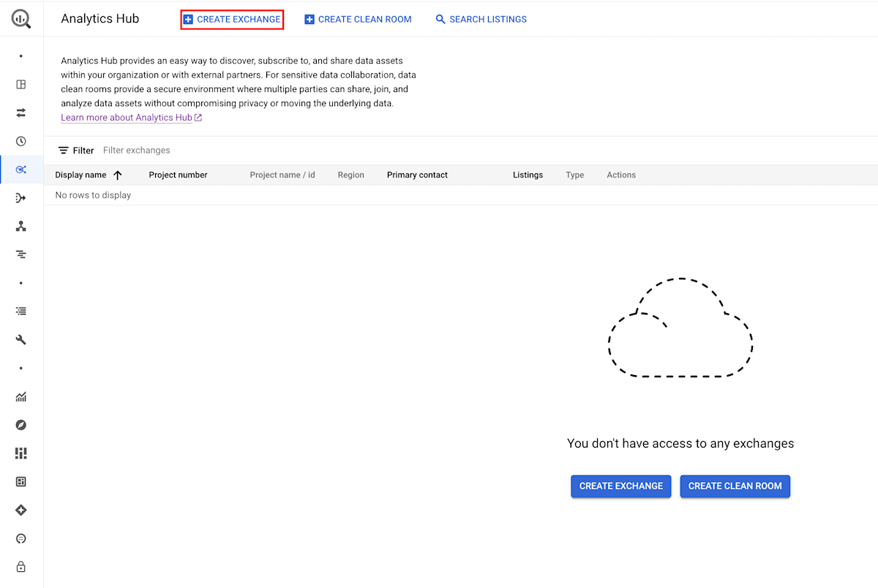878x588 pixels.
Task: Open the compass sidebar icon
Action: coord(21,425)
